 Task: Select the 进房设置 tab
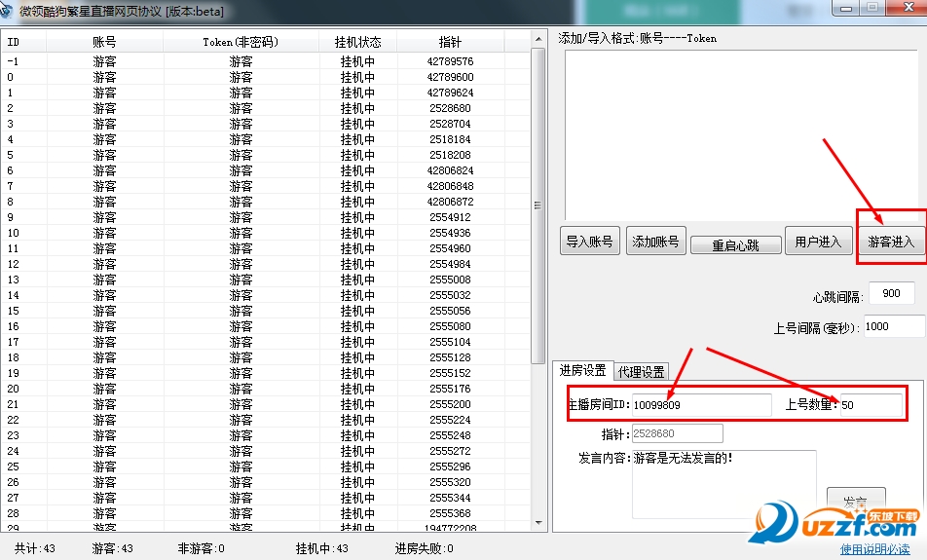click(582, 371)
